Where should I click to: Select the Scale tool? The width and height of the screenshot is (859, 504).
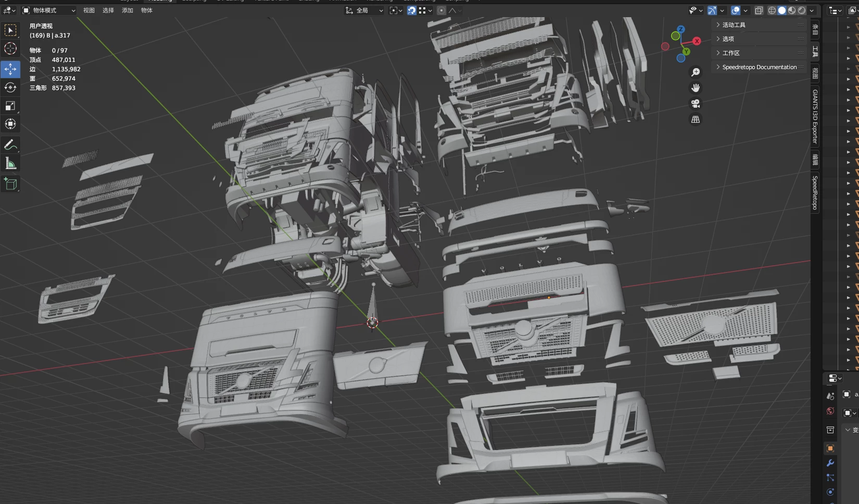click(10, 106)
